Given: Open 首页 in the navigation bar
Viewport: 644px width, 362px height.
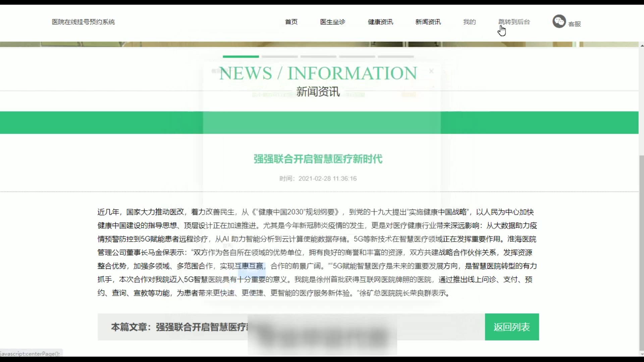Looking at the screenshot, I should tap(291, 22).
